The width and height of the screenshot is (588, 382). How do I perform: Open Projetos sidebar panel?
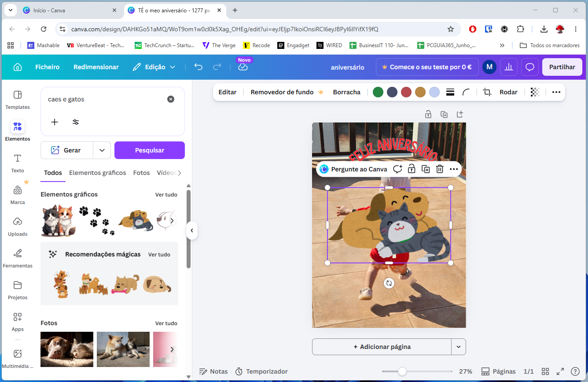pos(18,290)
